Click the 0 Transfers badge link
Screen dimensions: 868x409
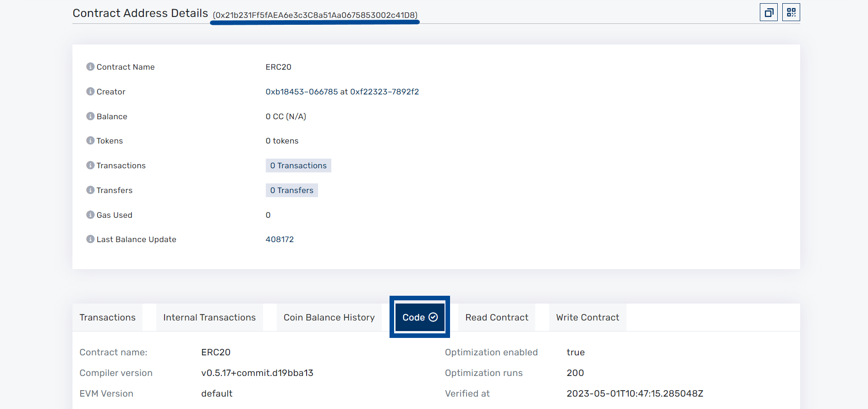292,190
